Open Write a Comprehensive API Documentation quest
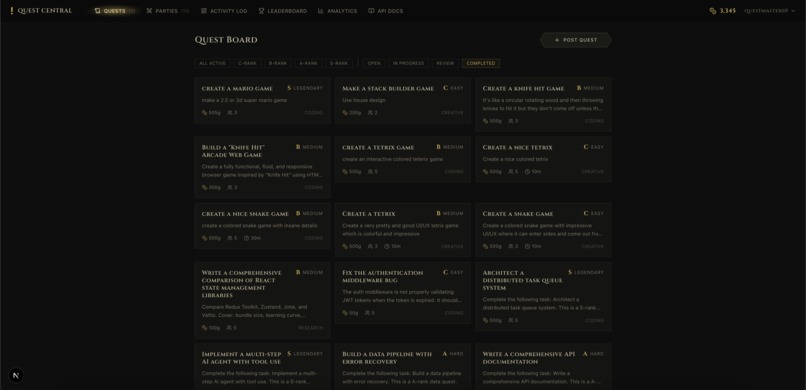Screen dimensions: 806x390 [543, 366]
